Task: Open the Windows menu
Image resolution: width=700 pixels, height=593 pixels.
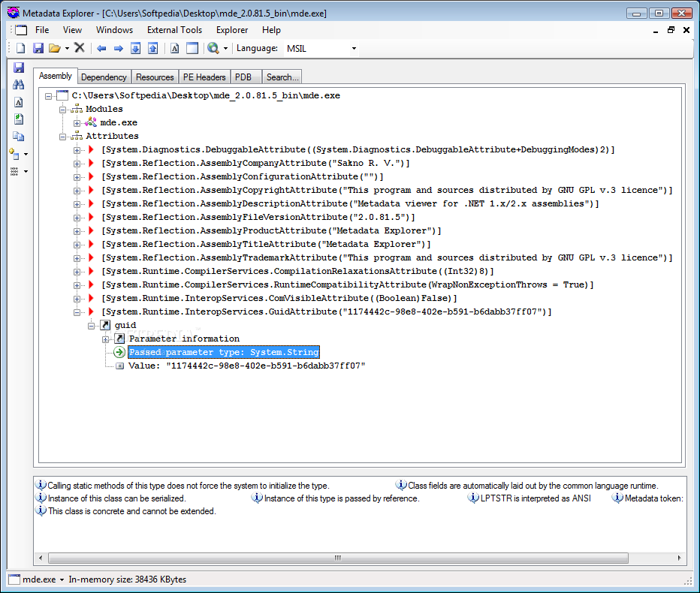Action: pyautogui.click(x=114, y=30)
